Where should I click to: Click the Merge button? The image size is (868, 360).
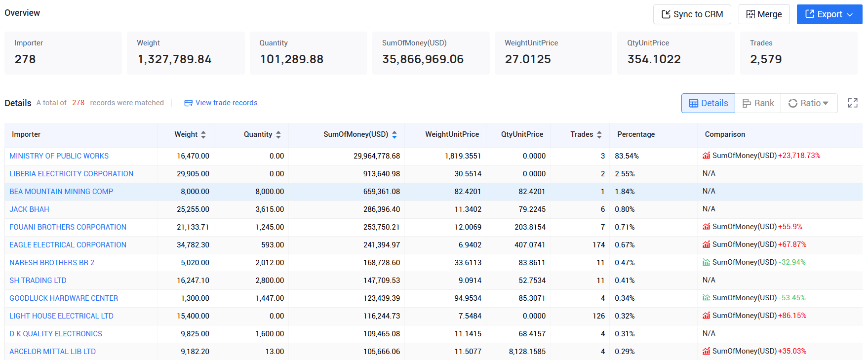coord(764,14)
